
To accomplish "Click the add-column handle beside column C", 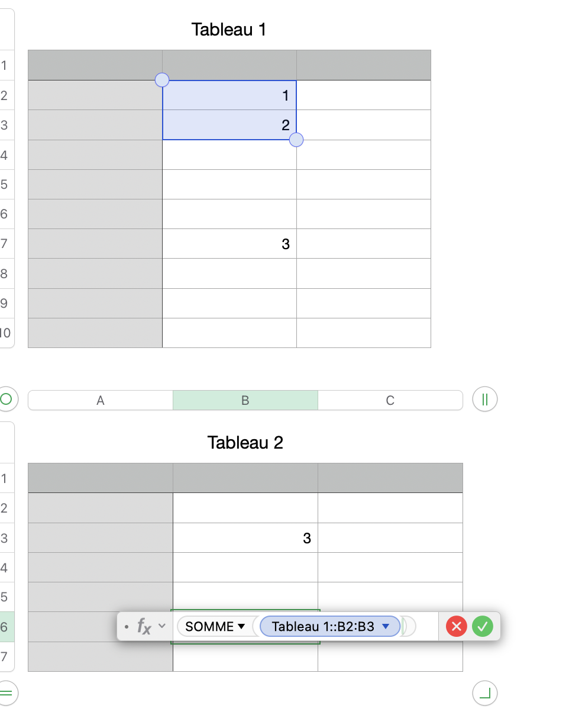I will tap(485, 400).
